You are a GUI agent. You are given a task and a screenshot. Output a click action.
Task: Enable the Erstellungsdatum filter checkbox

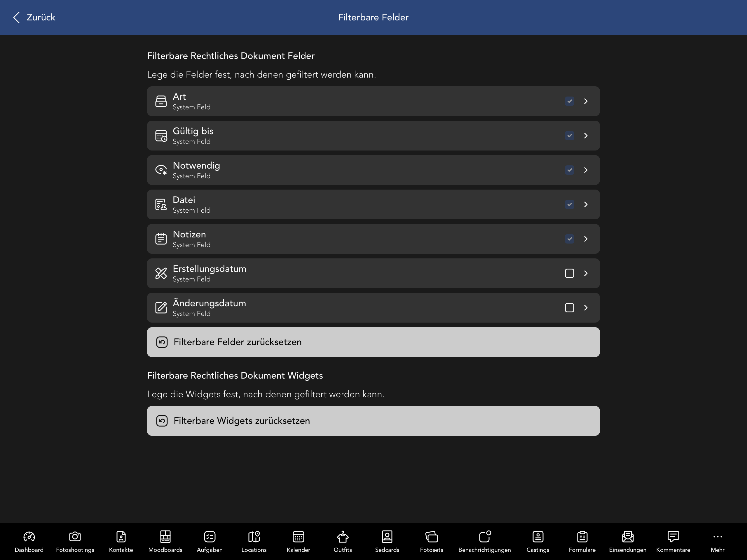(569, 273)
